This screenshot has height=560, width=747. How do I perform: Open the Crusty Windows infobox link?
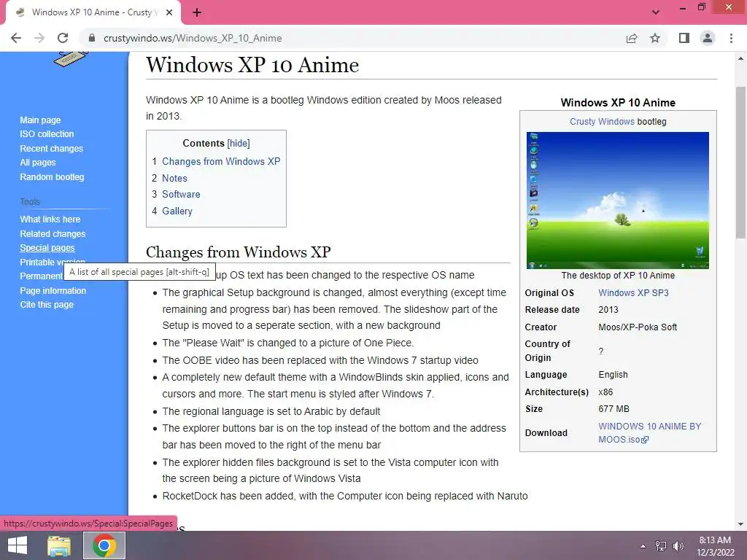coord(602,122)
